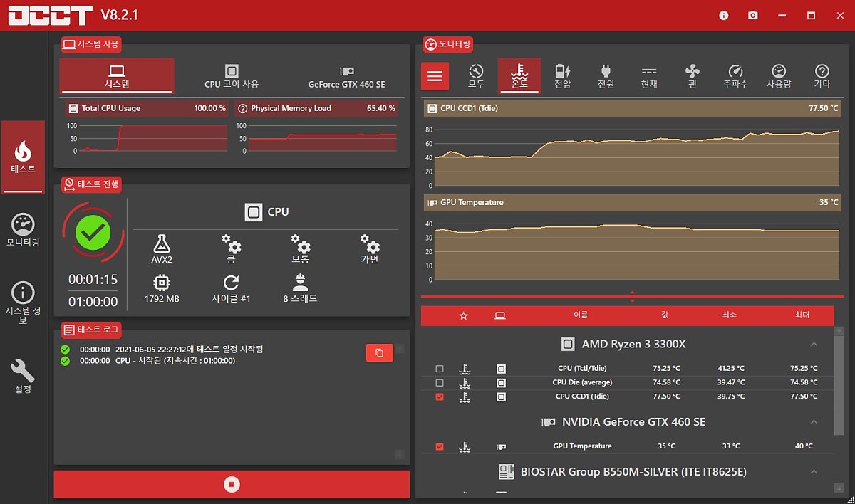
Task: Click the CPU Die (average) chip icon
Action: [x=501, y=382]
